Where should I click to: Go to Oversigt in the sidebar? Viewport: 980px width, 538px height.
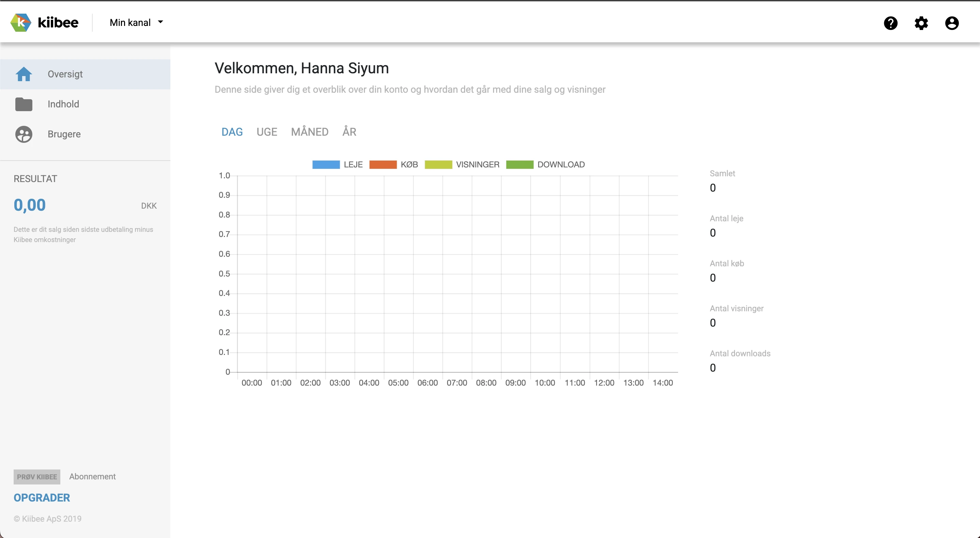click(x=85, y=74)
